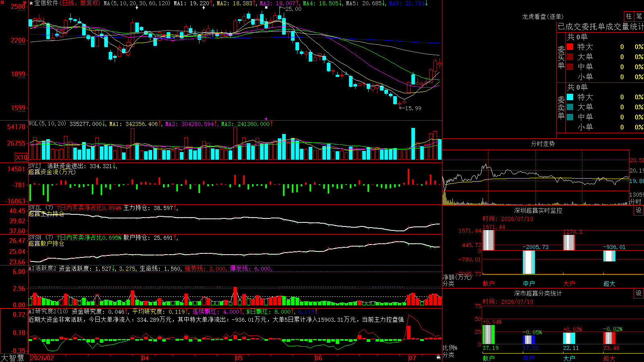Click the blue 中户 17.21 ratio bar
The image size is (644, 362).
point(529,340)
